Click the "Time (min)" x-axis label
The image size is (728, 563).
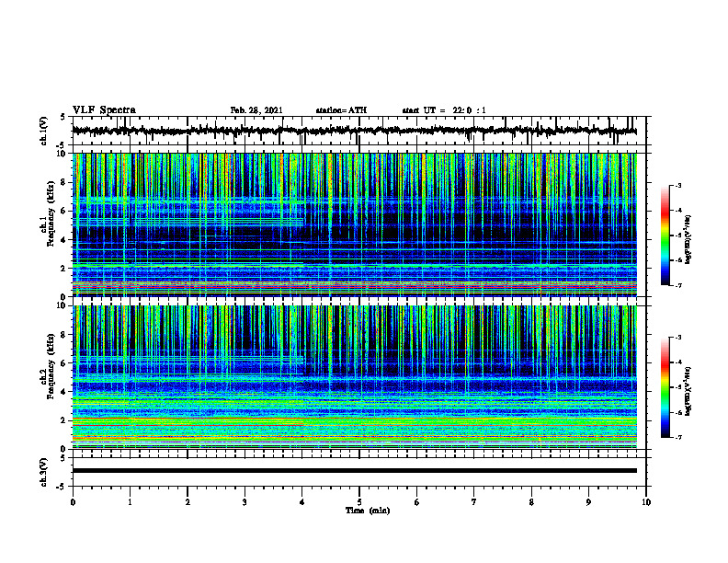tap(368, 511)
